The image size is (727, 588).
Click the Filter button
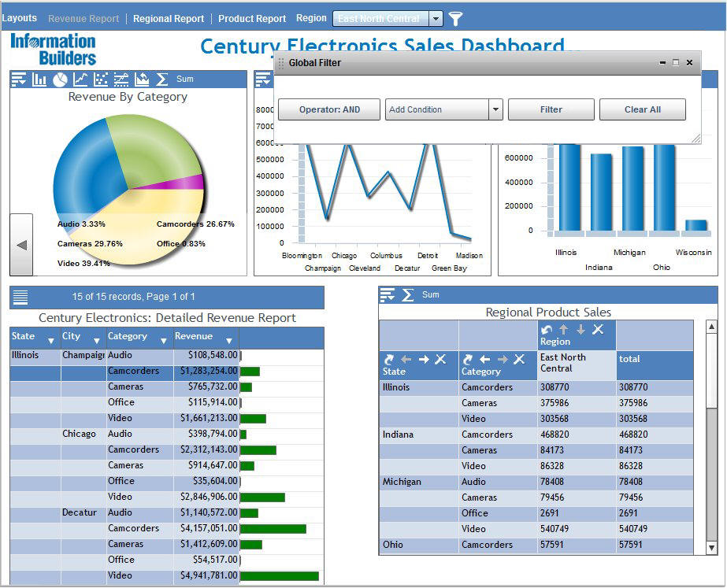[x=551, y=109]
